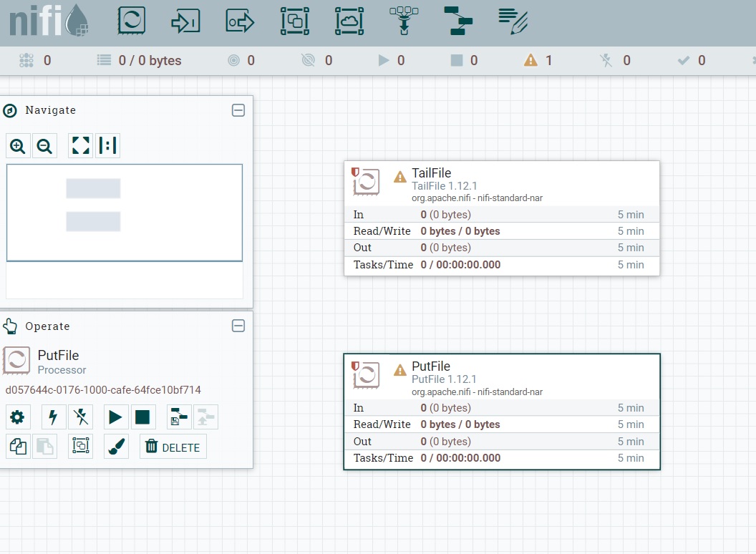Viewport: 756px width, 554px height.
Task: Zoom out on the canvas
Action: click(x=44, y=145)
